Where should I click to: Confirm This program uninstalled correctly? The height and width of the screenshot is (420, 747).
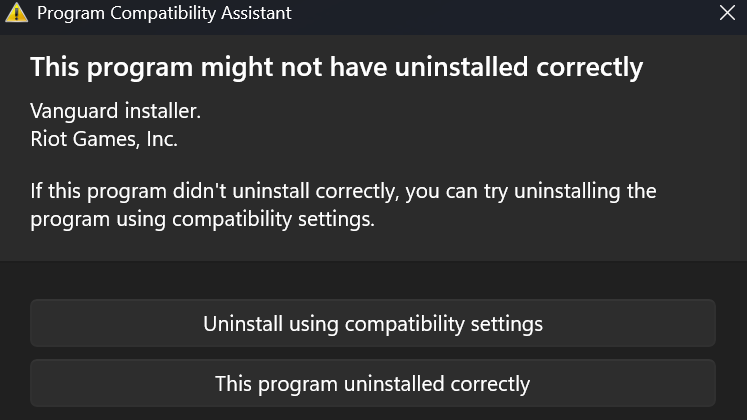(373, 383)
